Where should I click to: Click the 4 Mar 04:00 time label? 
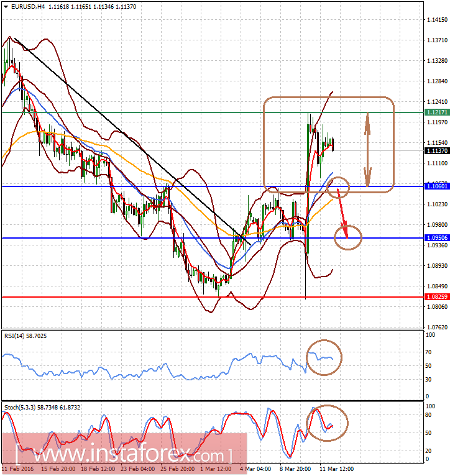[x=255, y=469]
